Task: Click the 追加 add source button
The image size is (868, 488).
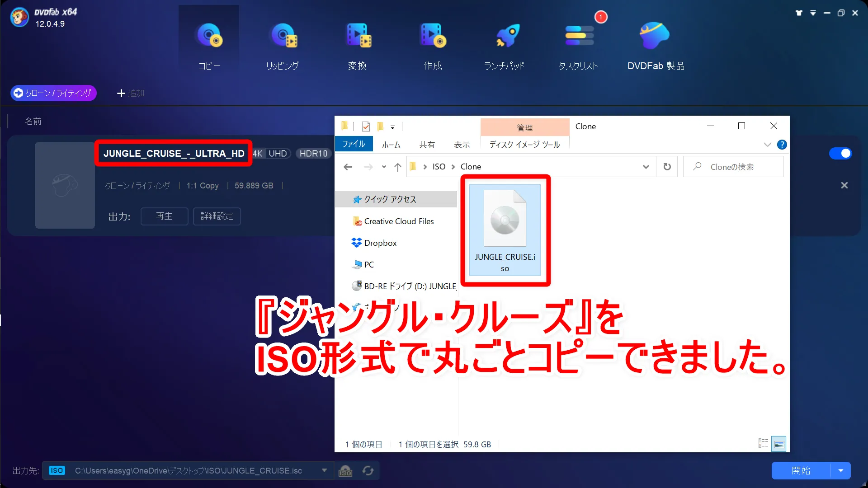Action: coord(131,93)
